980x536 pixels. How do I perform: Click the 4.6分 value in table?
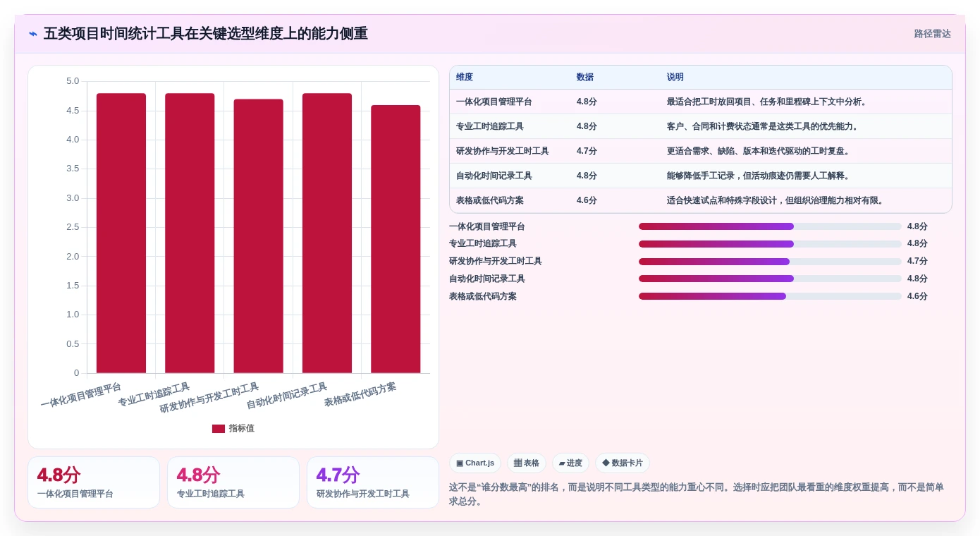point(587,200)
